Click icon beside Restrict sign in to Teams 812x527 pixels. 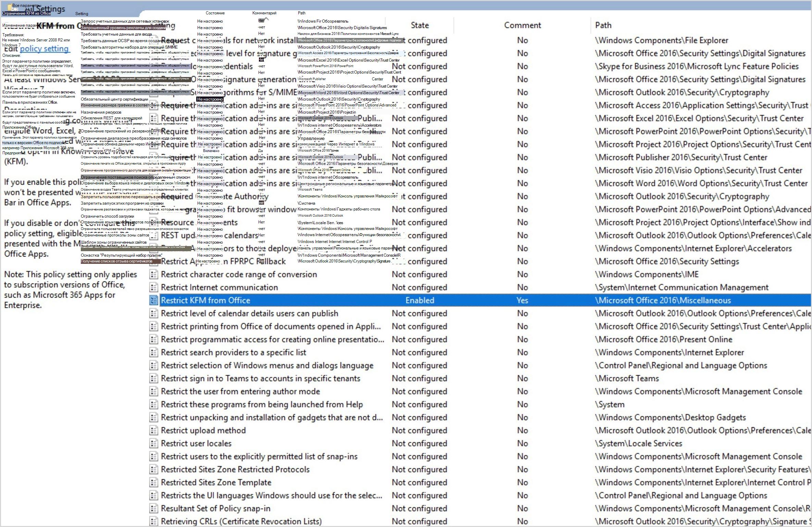[154, 378]
